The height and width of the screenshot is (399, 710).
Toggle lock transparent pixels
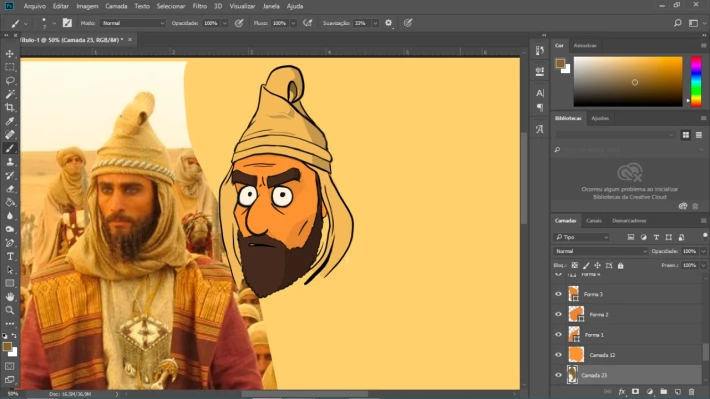tap(575, 265)
